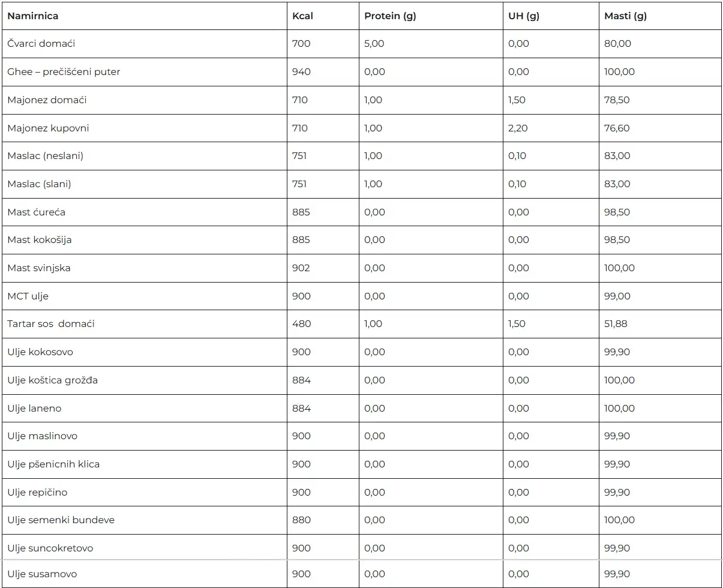Click the Ulje laneno name cell
This screenshot has width=723, height=588.
coord(34,409)
